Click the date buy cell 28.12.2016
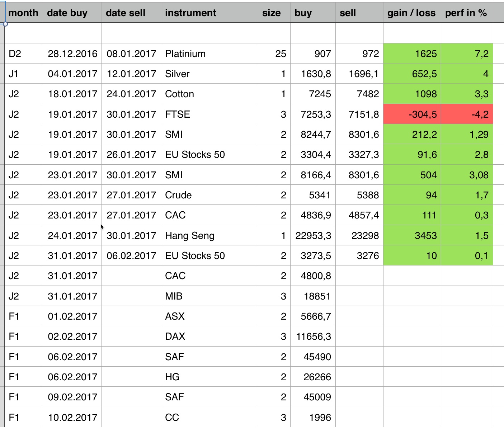Viewport: 504px width, 447px height. (72, 54)
